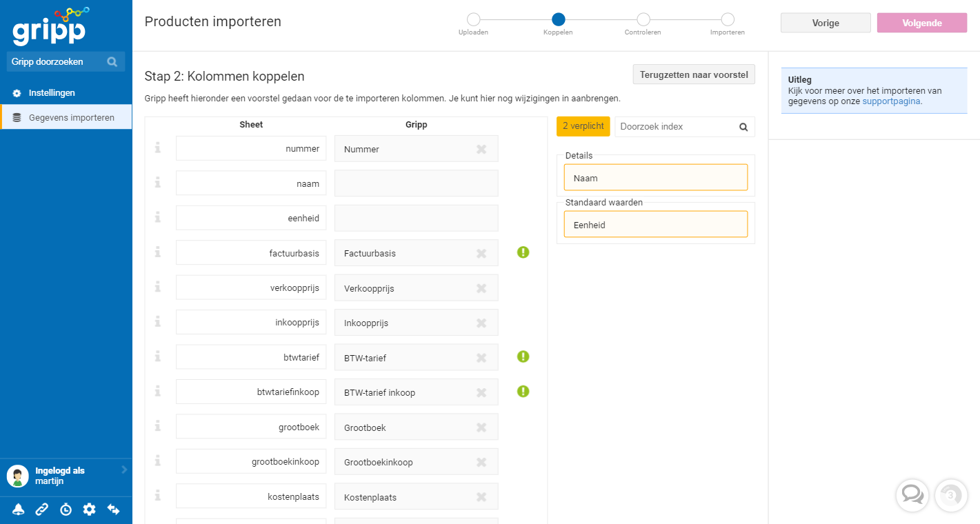Remove the Grootboekinkoop mapping with its X

[481, 462]
